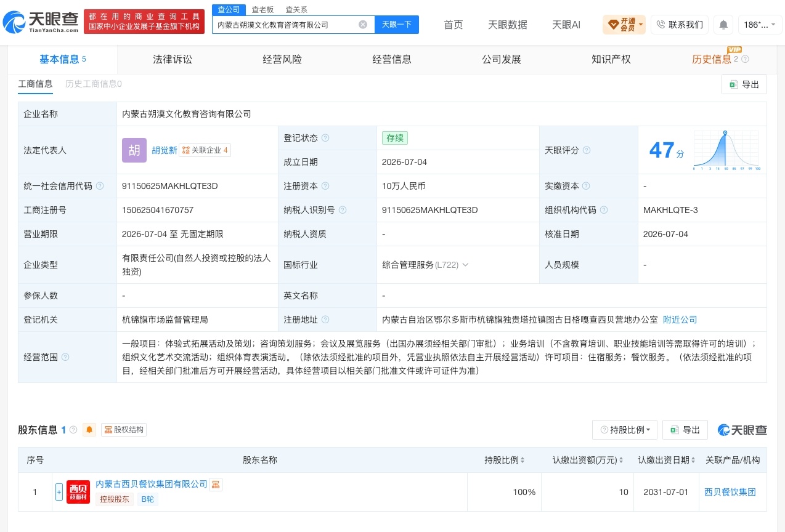Open 天眼AI navigation item

point(566,25)
